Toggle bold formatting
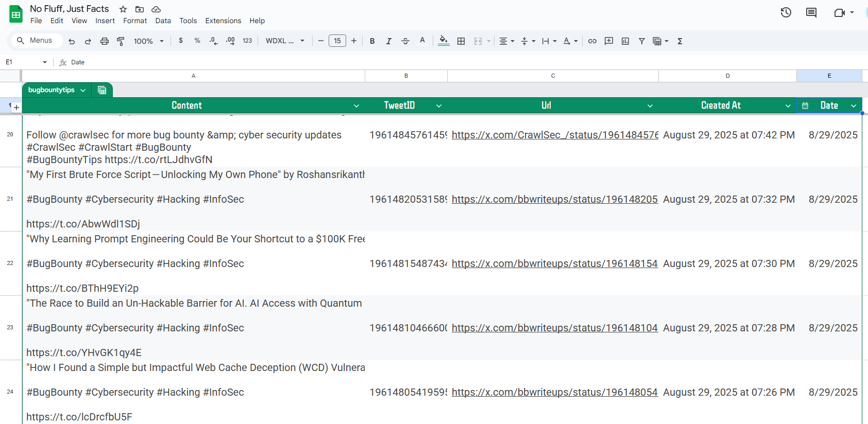Viewport: 868px width, 424px height. pyautogui.click(x=372, y=41)
